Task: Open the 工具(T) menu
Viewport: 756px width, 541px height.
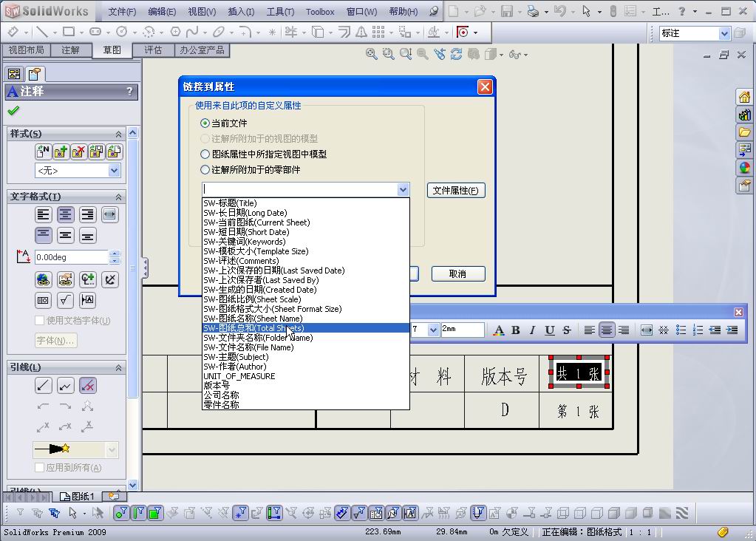Action: coord(280,12)
